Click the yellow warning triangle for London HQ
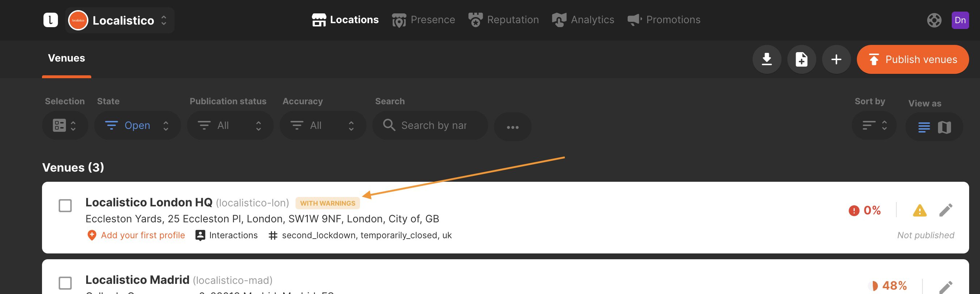The height and width of the screenshot is (294, 980). pos(920,210)
